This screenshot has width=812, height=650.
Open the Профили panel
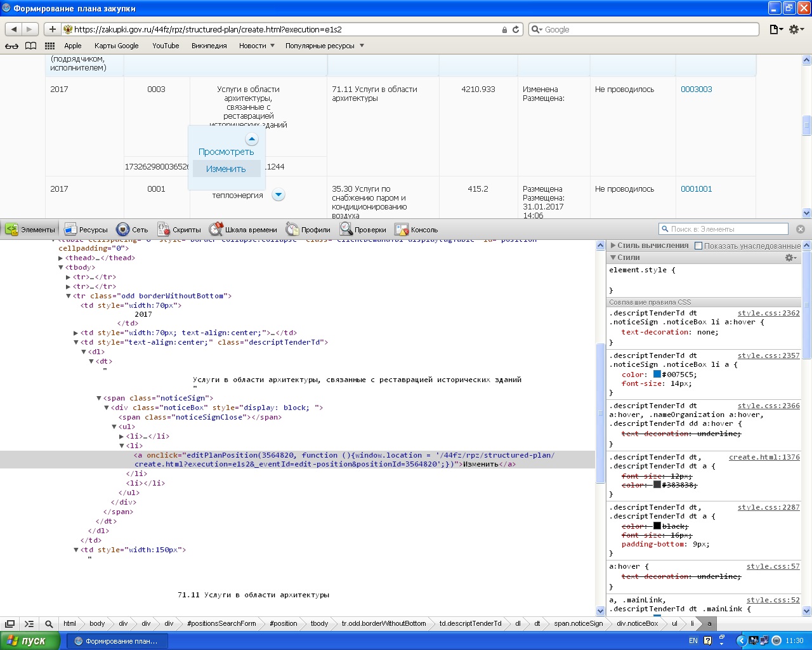[308, 230]
